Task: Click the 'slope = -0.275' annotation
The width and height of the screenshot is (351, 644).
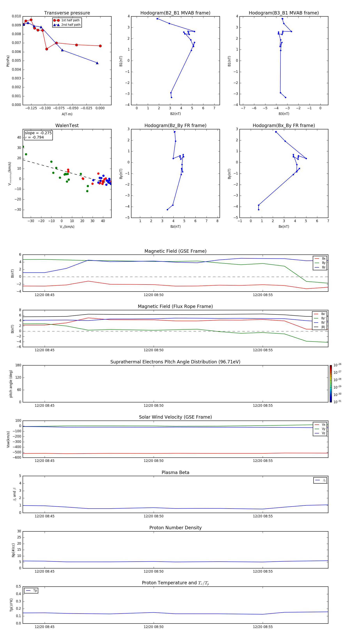Action: tap(38, 133)
